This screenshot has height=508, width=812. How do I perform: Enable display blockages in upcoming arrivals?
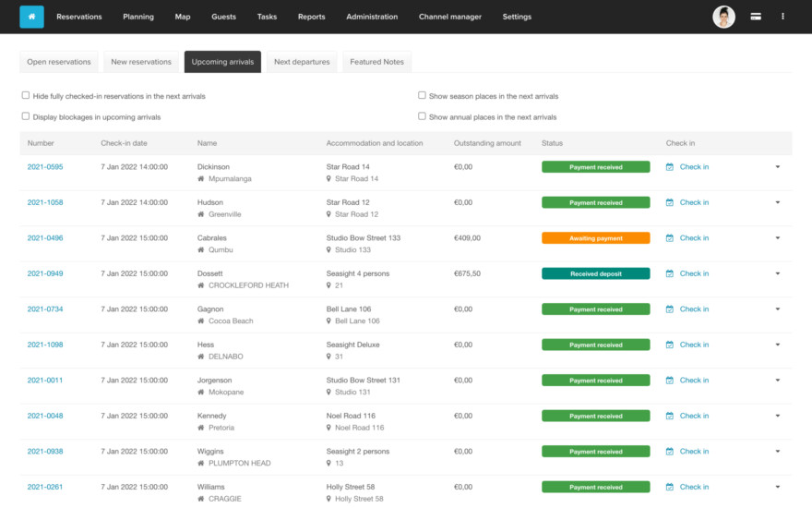(x=26, y=116)
